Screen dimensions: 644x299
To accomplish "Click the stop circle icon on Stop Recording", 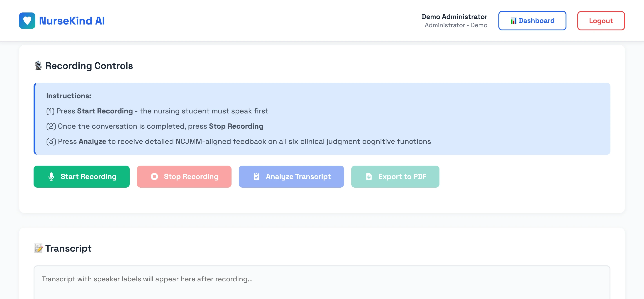I will click(154, 176).
